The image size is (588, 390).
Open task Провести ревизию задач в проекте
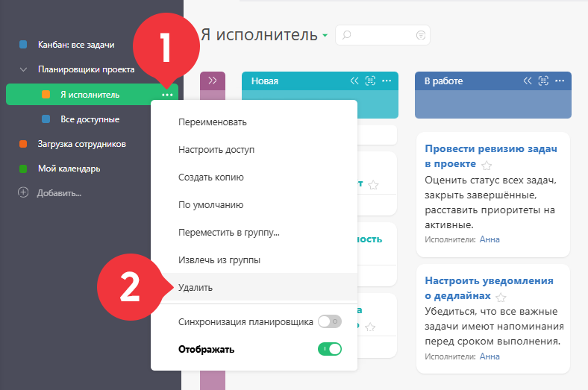(x=490, y=157)
